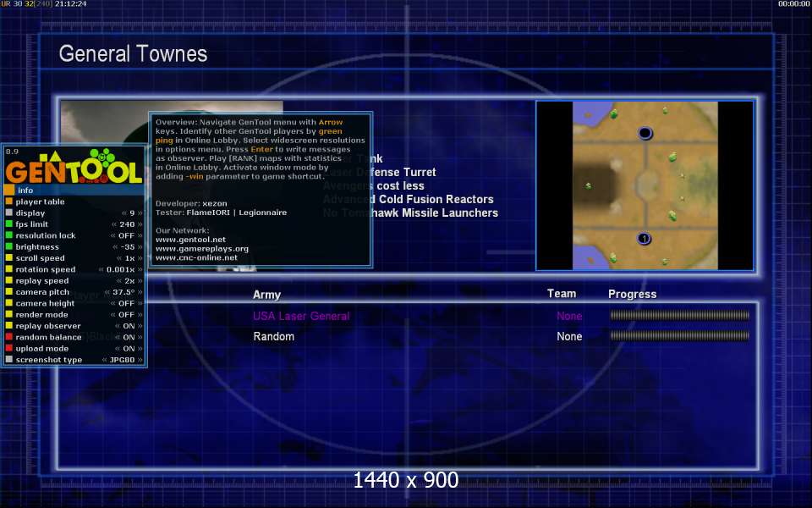Click the Random army progress bar
Screen dimensions: 812x508
(x=679, y=336)
